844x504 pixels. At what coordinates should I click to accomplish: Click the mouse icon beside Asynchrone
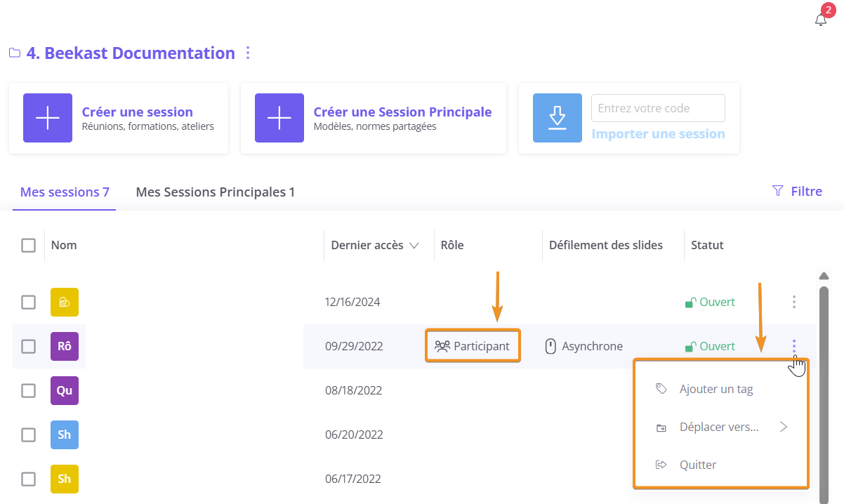(x=551, y=346)
